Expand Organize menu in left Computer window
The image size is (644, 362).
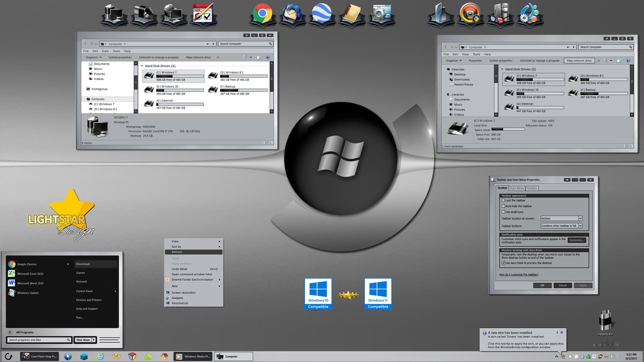click(x=93, y=57)
